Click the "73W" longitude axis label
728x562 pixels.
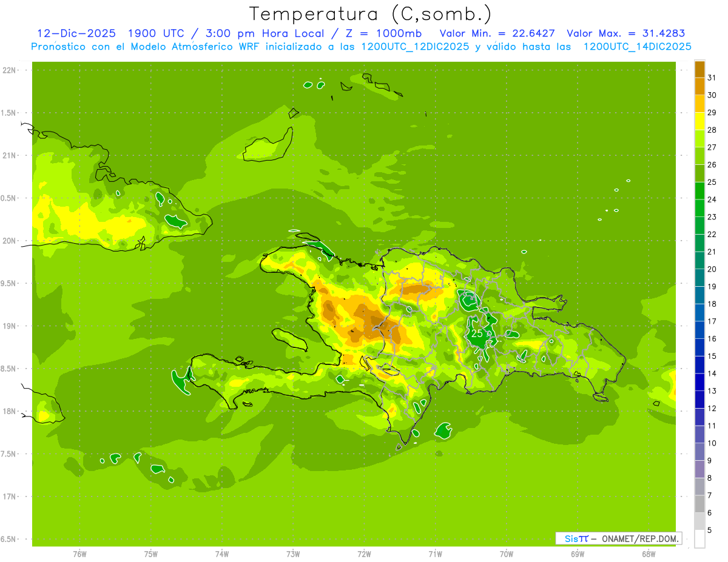pyautogui.click(x=293, y=554)
